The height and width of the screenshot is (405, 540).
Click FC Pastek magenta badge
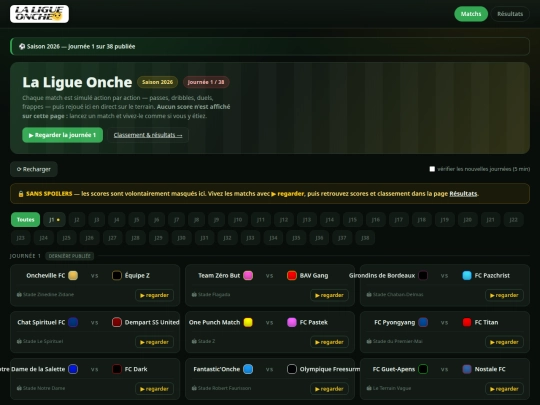292,322
